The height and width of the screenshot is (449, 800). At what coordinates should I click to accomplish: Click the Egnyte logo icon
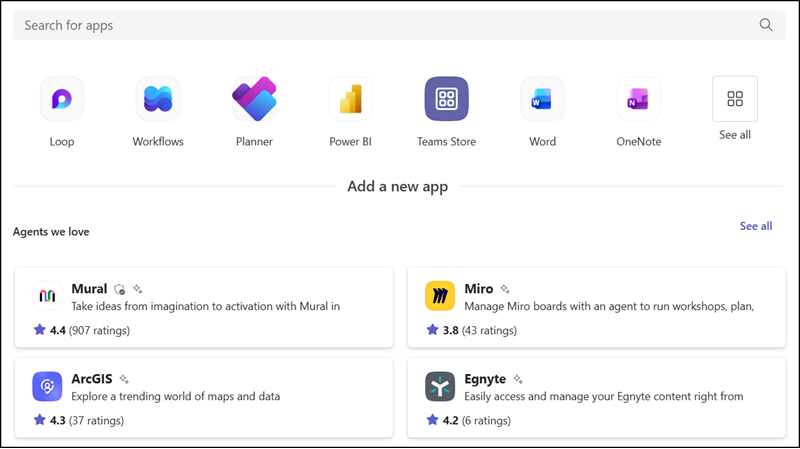(x=440, y=386)
